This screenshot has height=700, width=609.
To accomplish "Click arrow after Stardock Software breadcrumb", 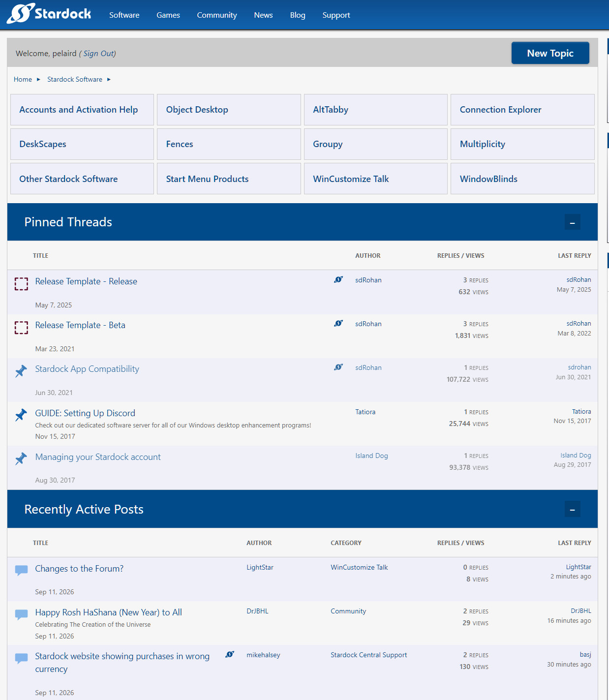I will (109, 79).
